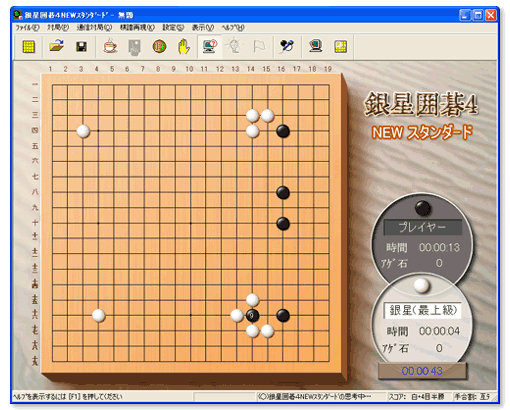The image size is (510, 410).
Task: Click the white stone at column 14, row 三
Action: pyautogui.click(x=252, y=116)
